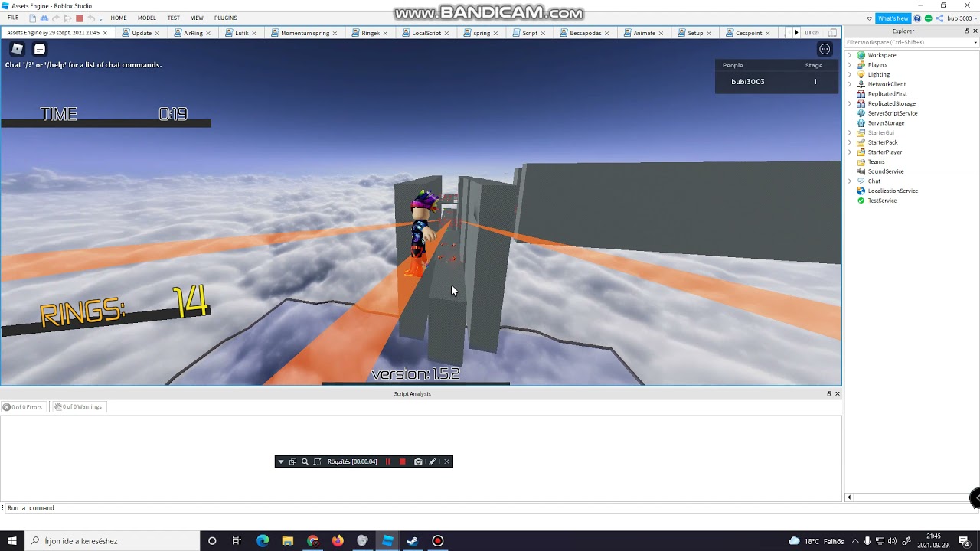The height and width of the screenshot is (551, 980).
Task: Pause the Bandicam recording
Action: tap(387, 461)
